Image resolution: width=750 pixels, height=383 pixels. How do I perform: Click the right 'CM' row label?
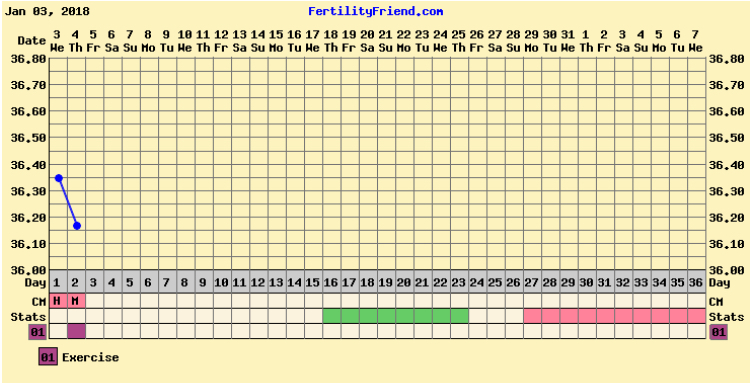(x=716, y=302)
